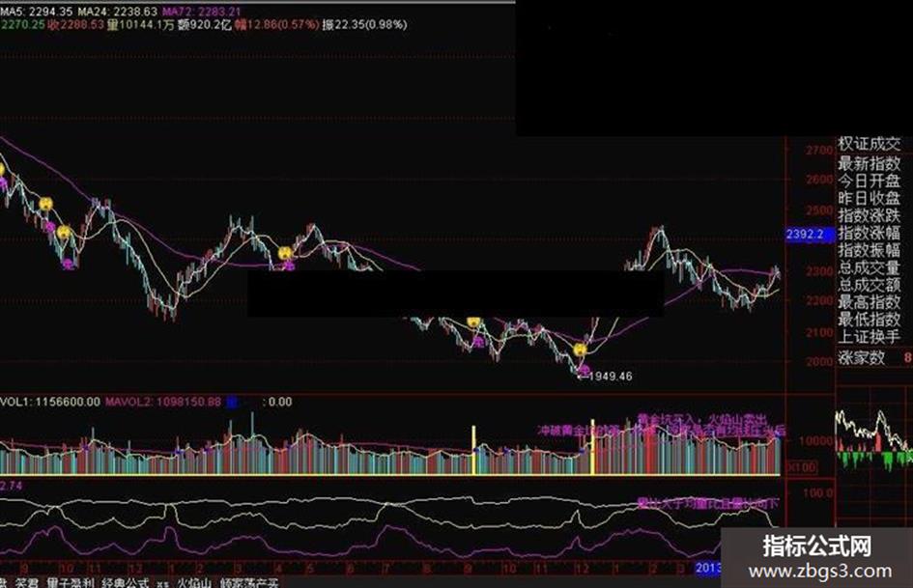Click the purple signal marker above month 4
This screenshot has width=913, height=588.
coord(289,266)
